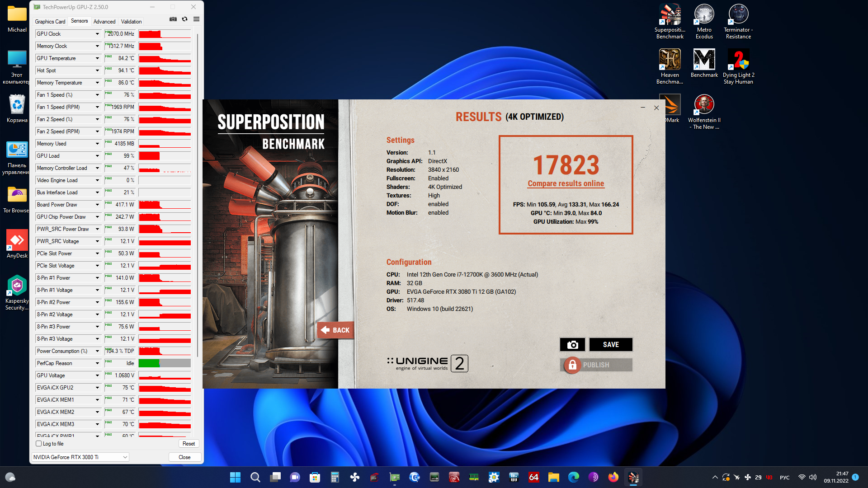Screen dimensions: 868x488
Task: Open GPU Temperature sensor dropdown arrow
Action: (97, 58)
